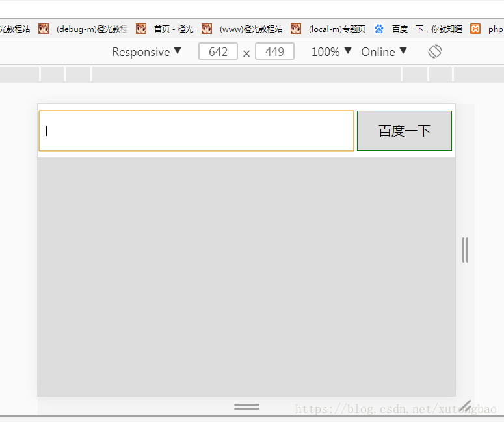Open the (local-m)专题页 bookmark
504x422 pixels.
pos(337,29)
